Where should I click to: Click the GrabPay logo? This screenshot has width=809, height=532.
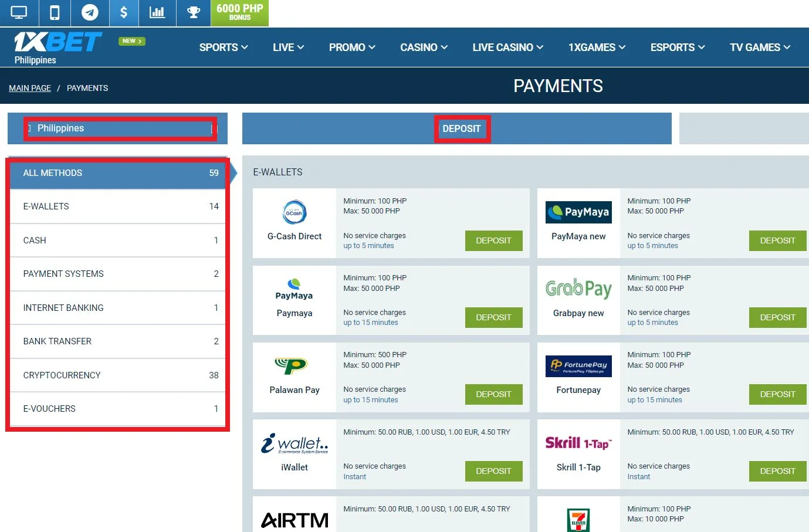pyautogui.click(x=578, y=288)
